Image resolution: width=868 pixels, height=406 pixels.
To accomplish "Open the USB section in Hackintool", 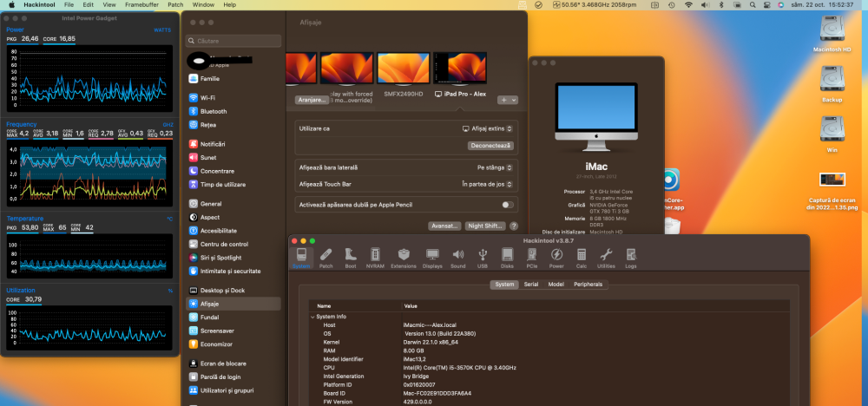I will point(483,259).
